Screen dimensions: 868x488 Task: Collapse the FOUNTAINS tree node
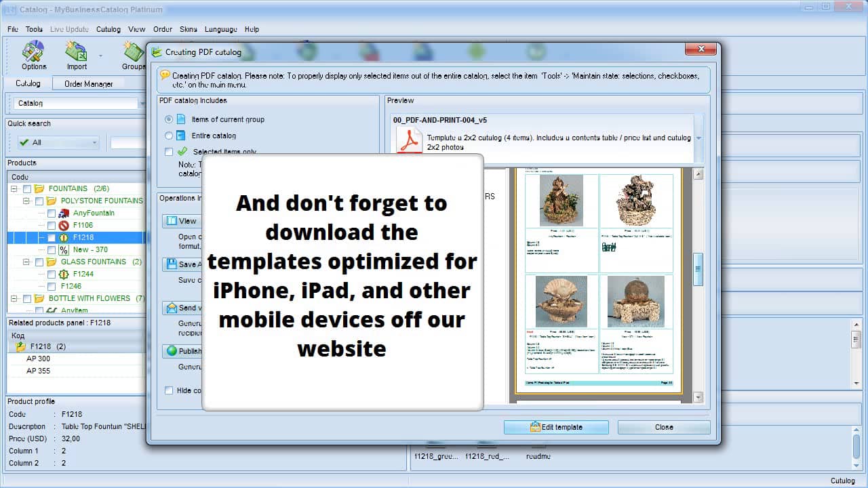click(x=15, y=188)
